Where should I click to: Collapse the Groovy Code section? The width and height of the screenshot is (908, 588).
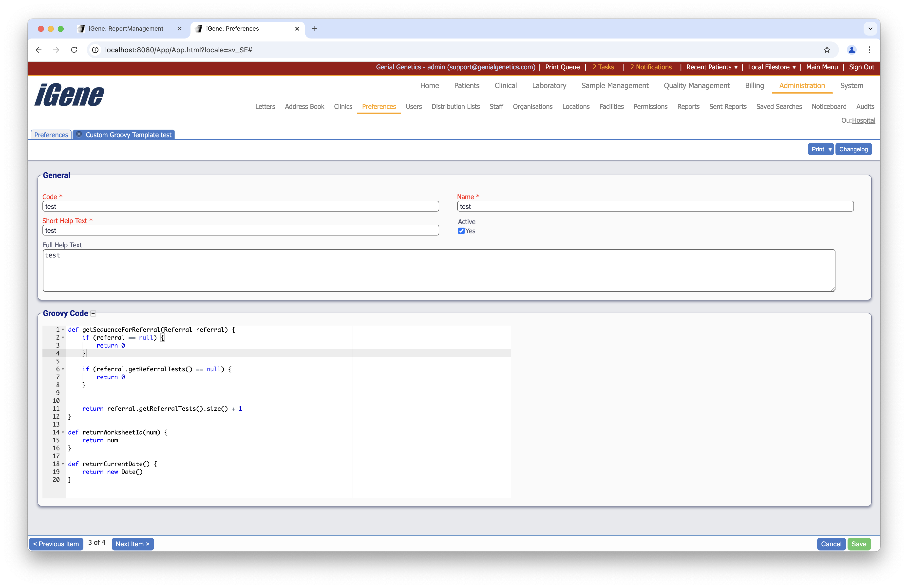93,314
